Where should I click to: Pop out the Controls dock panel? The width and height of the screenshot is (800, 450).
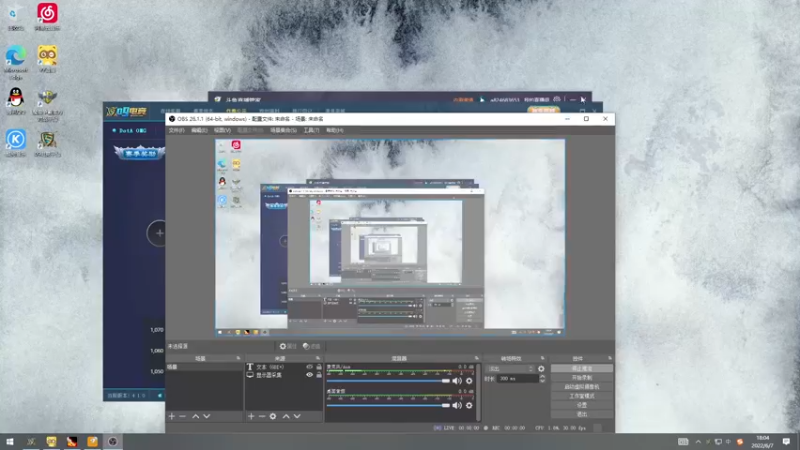point(610,358)
